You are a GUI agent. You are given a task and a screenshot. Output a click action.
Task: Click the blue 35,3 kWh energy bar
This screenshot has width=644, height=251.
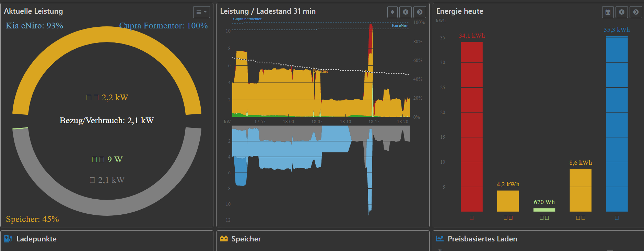[617, 124]
